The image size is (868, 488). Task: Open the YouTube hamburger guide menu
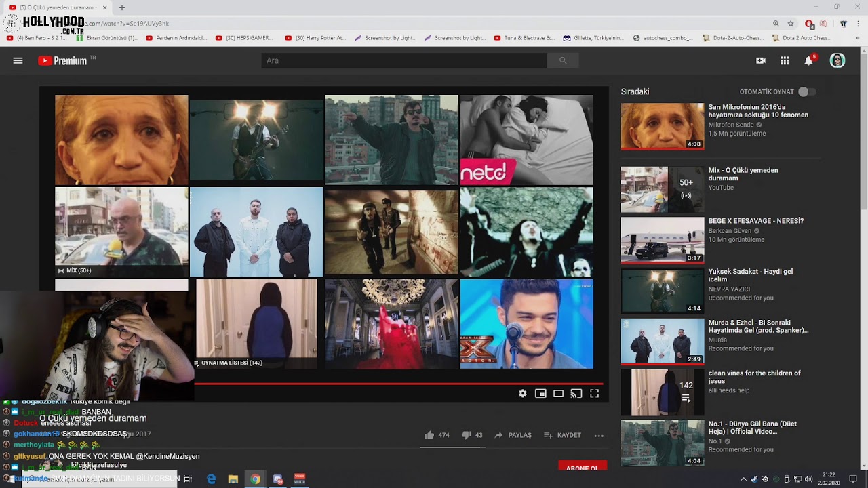tap(18, 60)
